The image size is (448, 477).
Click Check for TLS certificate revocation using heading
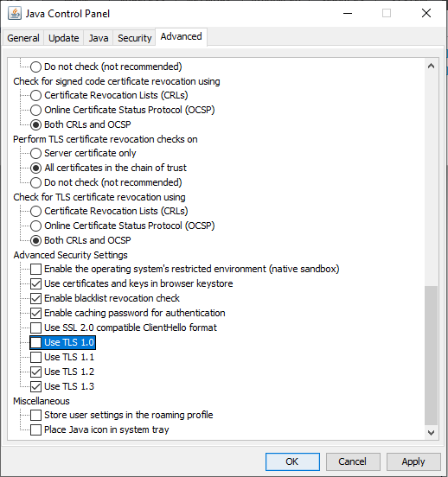[x=99, y=197]
